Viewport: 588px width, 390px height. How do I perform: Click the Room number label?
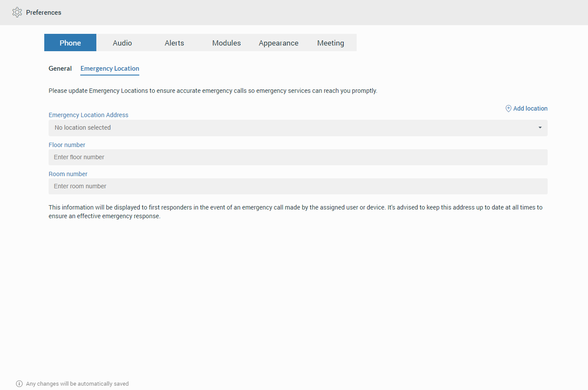point(68,174)
